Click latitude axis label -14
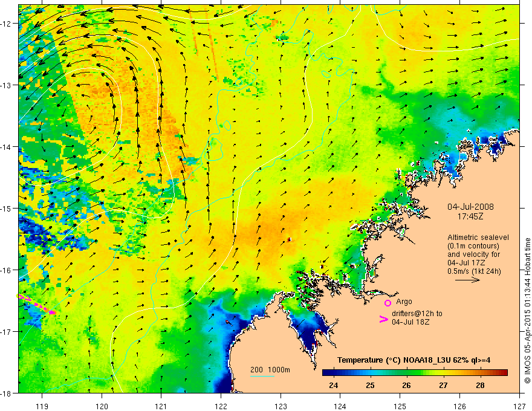The image size is (532, 411). point(6,147)
